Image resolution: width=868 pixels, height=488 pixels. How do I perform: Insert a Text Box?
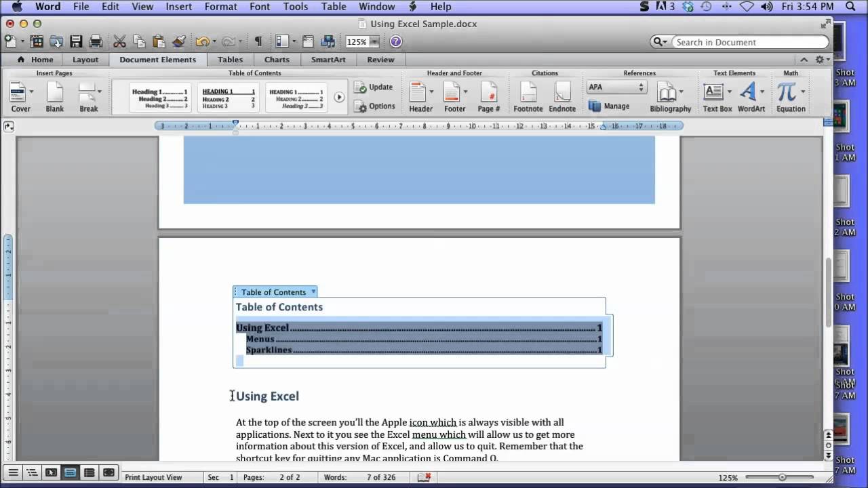click(x=717, y=97)
